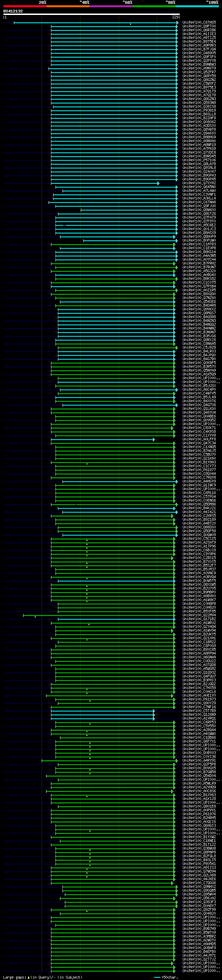Click the =50char. scale legend
The height and width of the screenshot is (980, 222).
click(167, 977)
